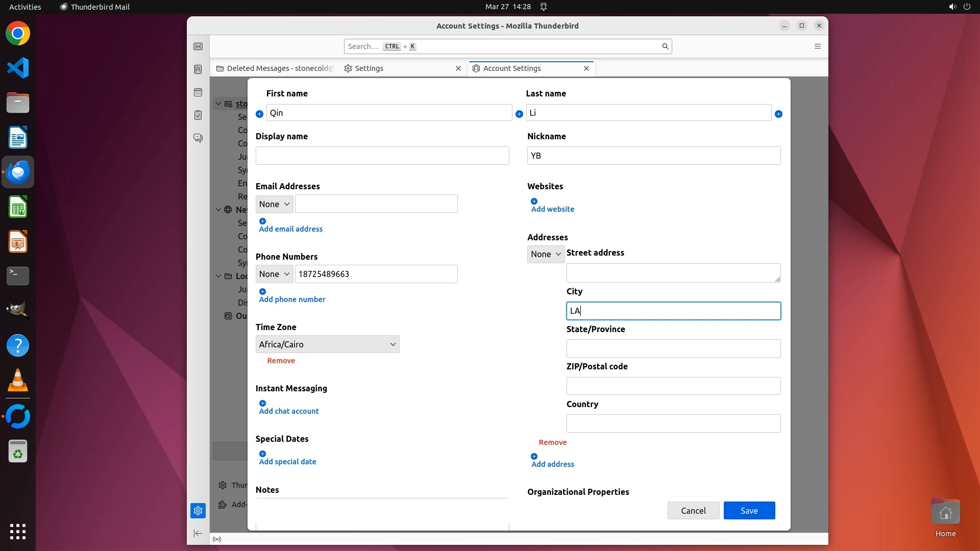Viewport: 980px width, 551px height.
Task: Open the Chat space icon
Action: 198,138
